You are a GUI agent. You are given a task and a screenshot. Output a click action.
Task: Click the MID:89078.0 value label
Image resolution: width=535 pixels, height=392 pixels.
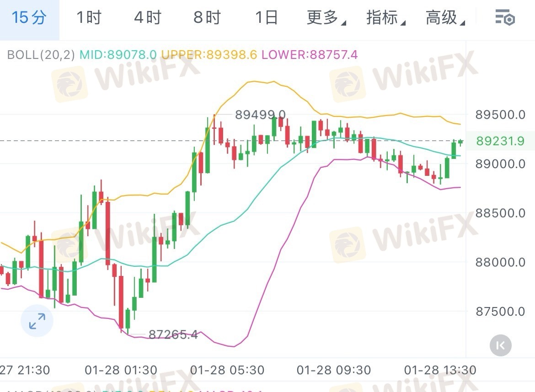tap(118, 55)
